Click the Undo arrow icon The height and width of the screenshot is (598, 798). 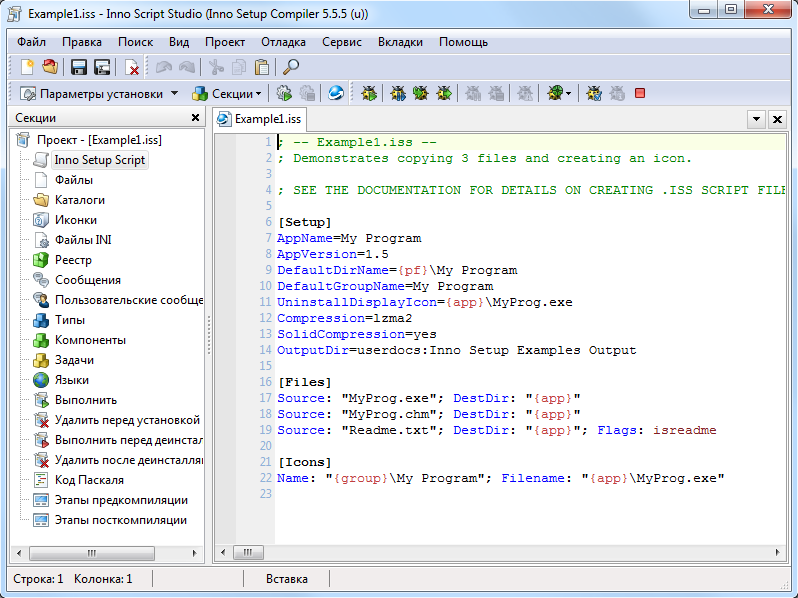(x=163, y=67)
